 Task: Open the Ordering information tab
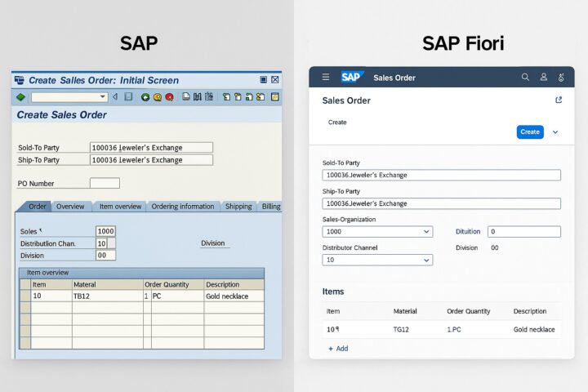coord(183,207)
